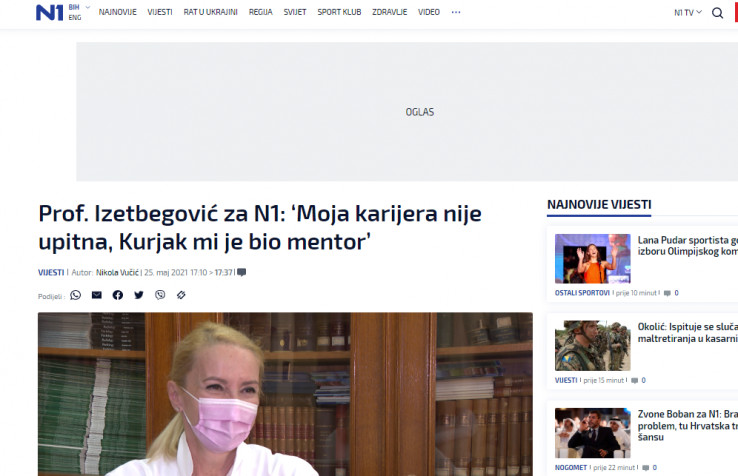Click the N1 logo
The width and height of the screenshot is (738, 476).
48,12
